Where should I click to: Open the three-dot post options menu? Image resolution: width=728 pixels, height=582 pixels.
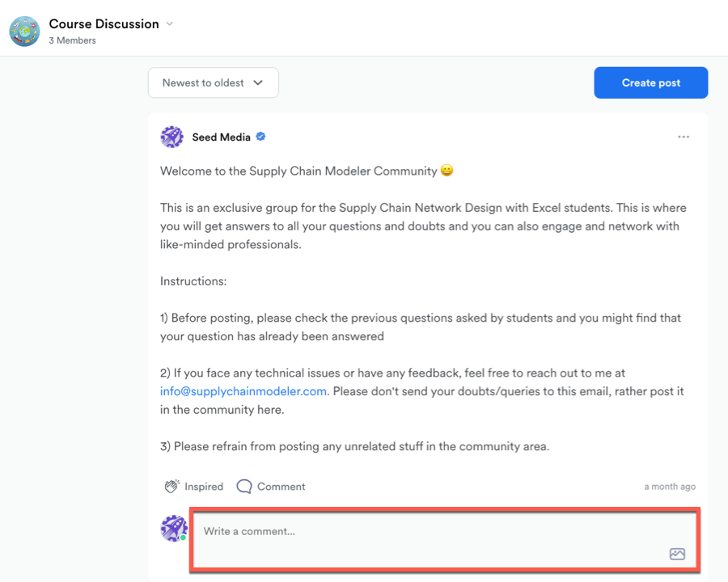point(684,137)
